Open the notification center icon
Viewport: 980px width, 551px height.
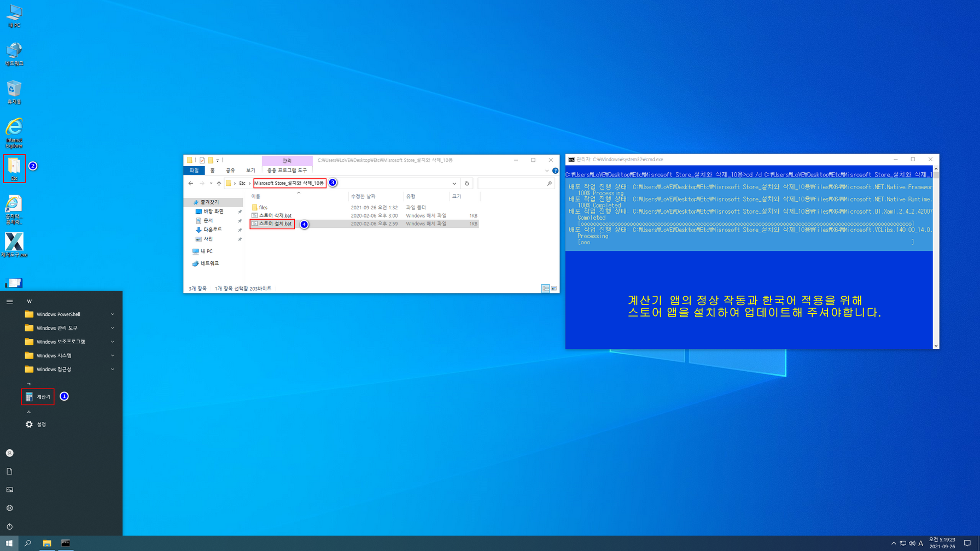coord(967,543)
